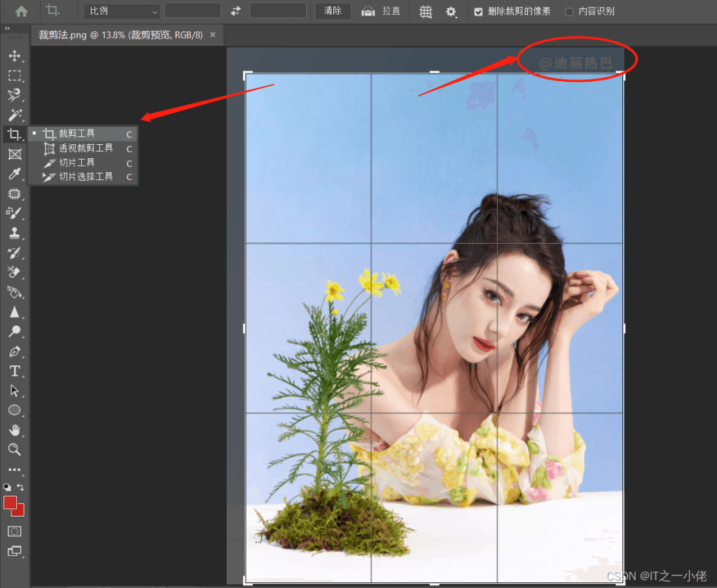Open crop overlay grid options

pos(426,12)
